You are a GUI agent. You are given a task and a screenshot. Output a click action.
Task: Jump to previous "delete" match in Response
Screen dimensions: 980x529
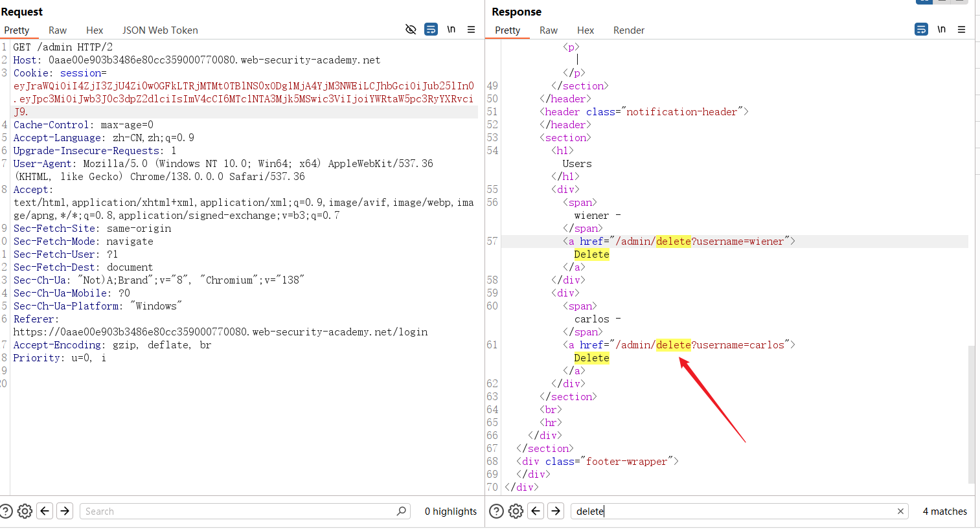point(536,511)
